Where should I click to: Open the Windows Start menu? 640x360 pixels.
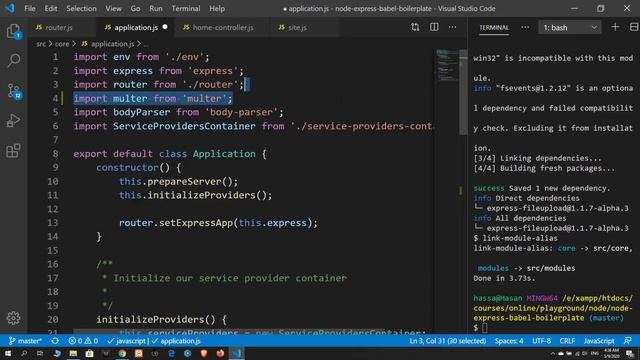(8, 353)
